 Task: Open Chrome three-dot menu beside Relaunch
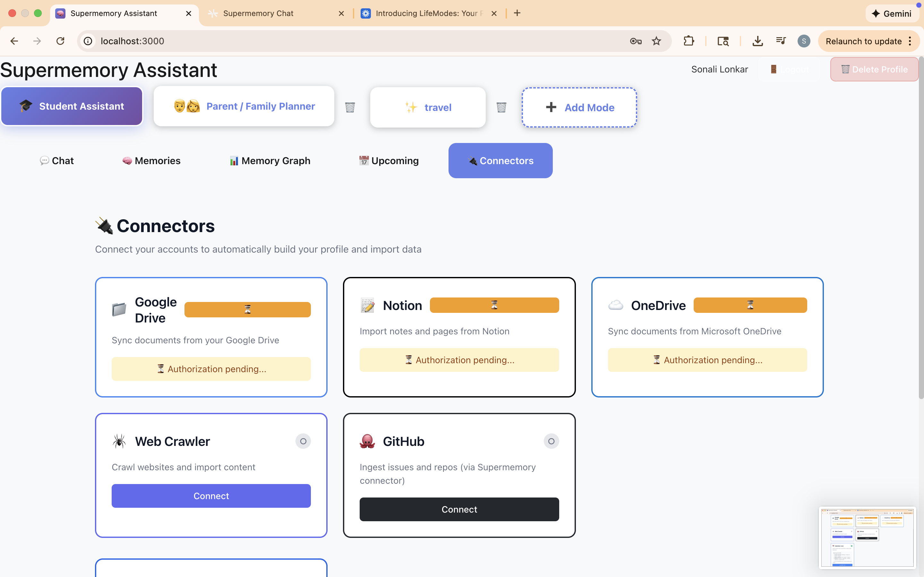click(x=910, y=41)
